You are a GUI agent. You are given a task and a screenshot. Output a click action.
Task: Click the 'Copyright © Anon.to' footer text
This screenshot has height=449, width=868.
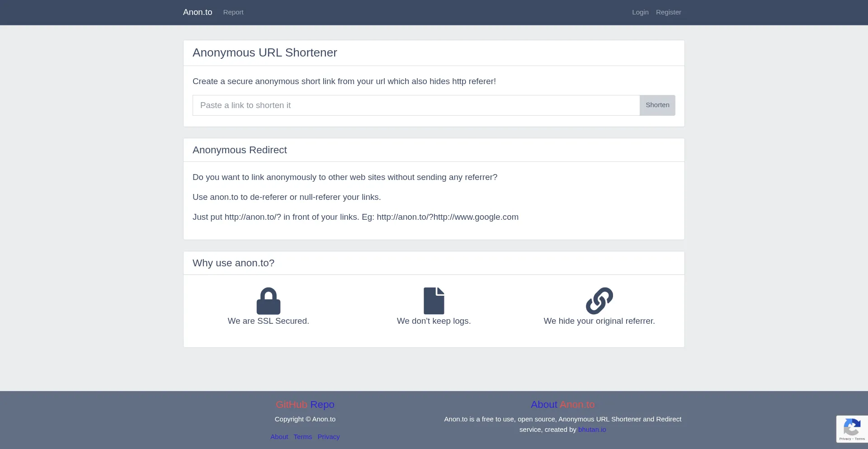tap(305, 419)
